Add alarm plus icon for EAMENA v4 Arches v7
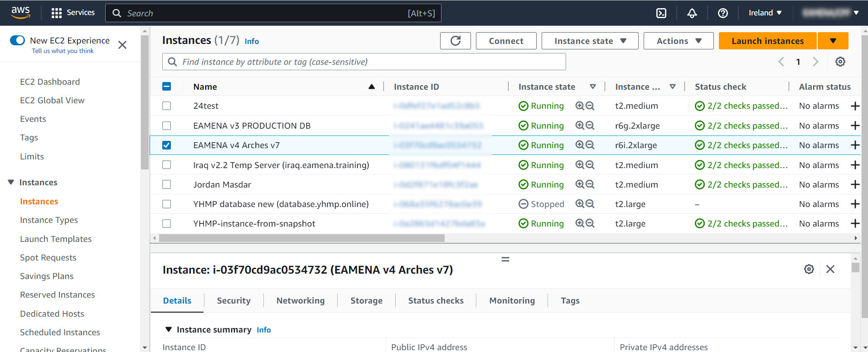Screen dimensions: 868x352 pyautogui.click(x=855, y=145)
